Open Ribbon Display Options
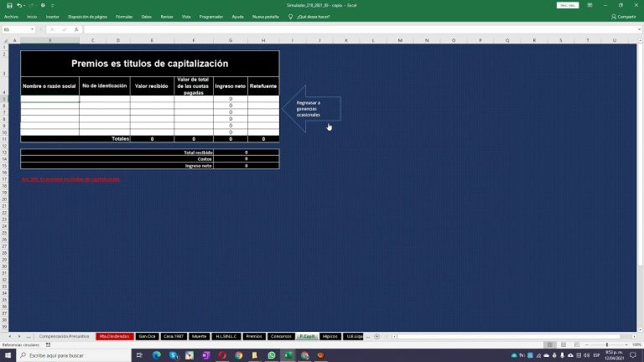 point(589,5)
